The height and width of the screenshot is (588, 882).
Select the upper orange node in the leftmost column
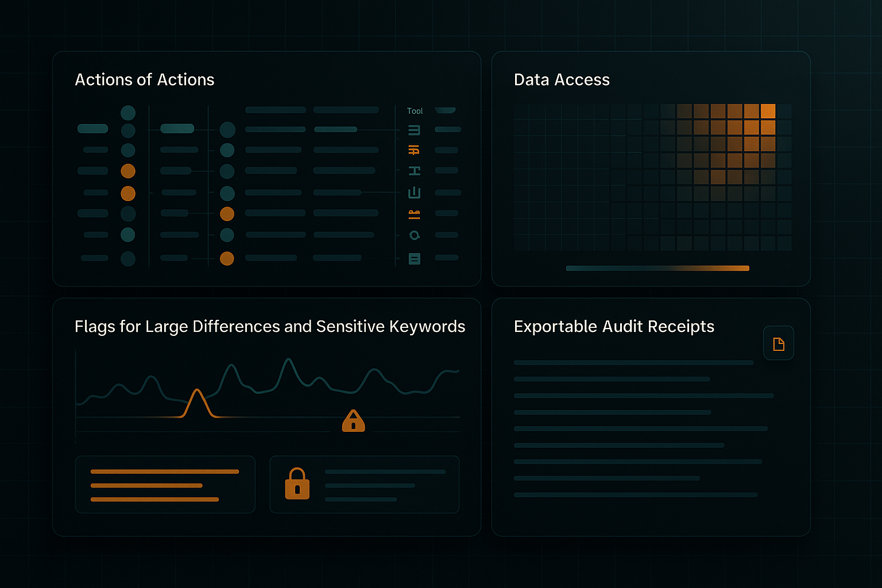(128, 171)
